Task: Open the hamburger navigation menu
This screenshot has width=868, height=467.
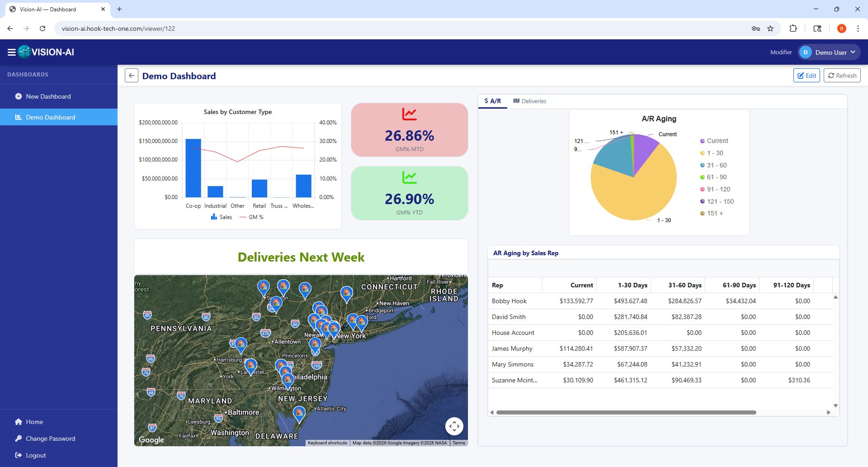Action: pos(11,52)
